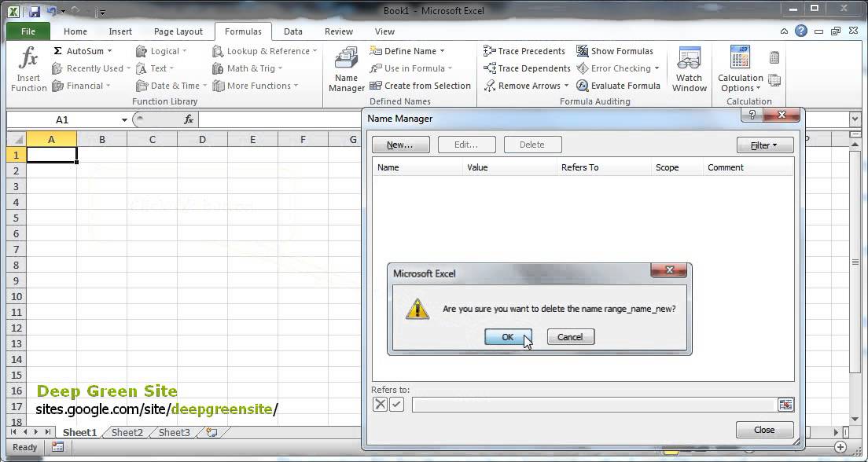Click the collapse range icon beside Refers to

pos(785,405)
